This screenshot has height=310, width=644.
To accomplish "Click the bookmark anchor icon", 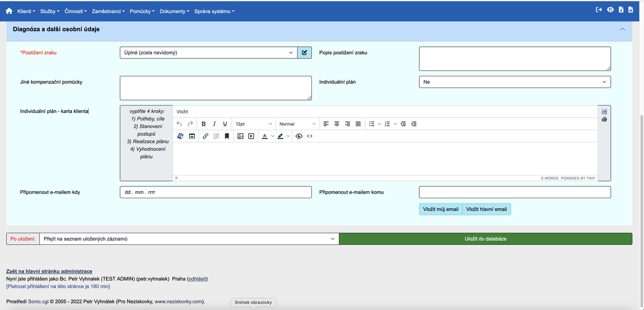I will coord(227,136).
